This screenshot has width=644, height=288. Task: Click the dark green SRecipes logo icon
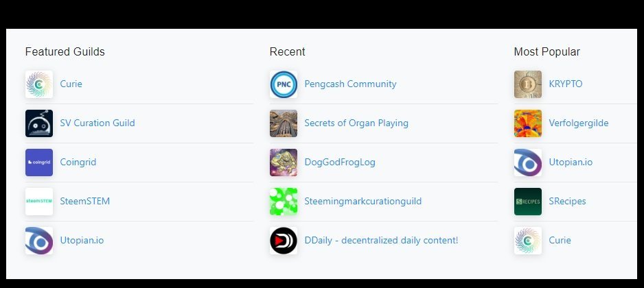tap(528, 202)
